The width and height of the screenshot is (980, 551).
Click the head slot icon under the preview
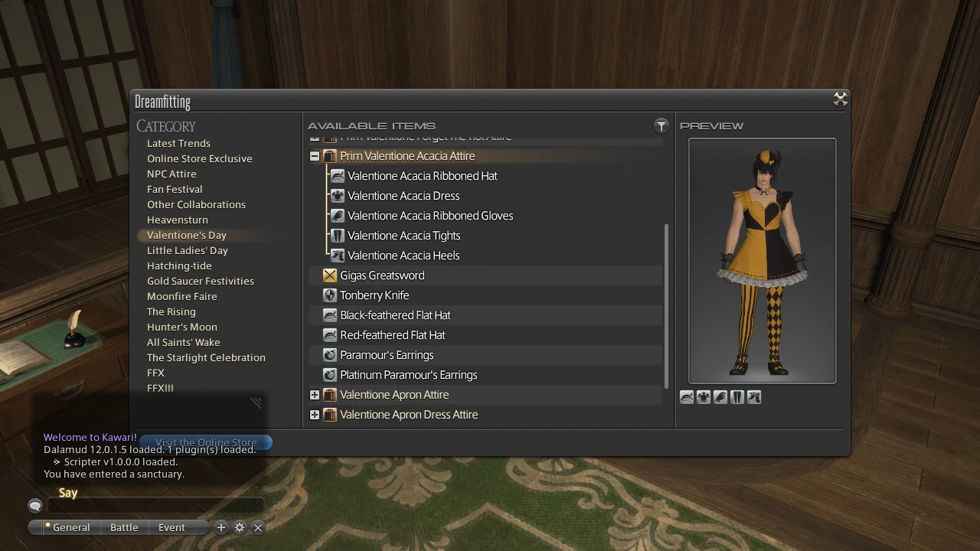[x=687, y=397]
